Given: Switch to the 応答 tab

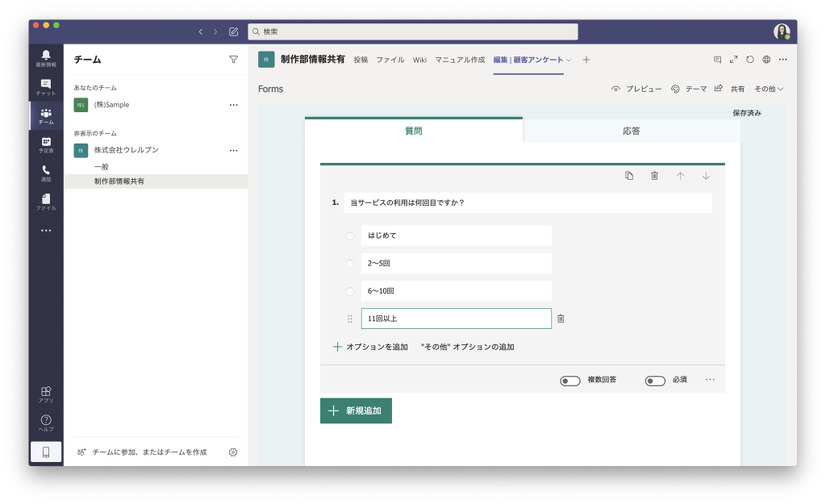Looking at the screenshot, I should point(631,131).
